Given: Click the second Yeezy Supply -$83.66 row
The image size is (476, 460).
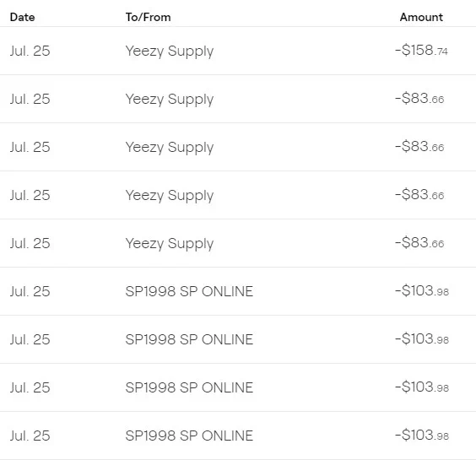Looking at the screenshot, I should tap(238, 147).
